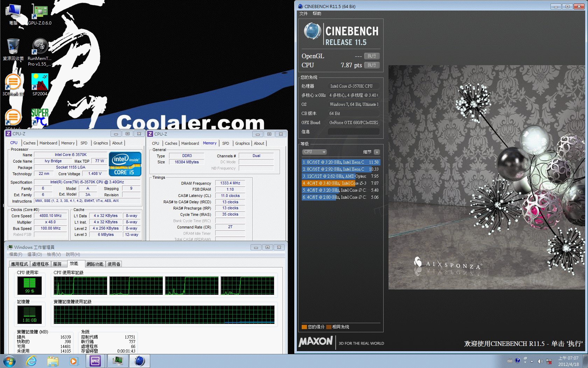Select the 使用者 tab in Task Manager

114,264
